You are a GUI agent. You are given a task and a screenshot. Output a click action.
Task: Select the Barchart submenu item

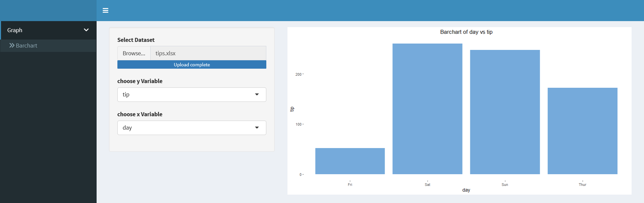[x=26, y=46]
